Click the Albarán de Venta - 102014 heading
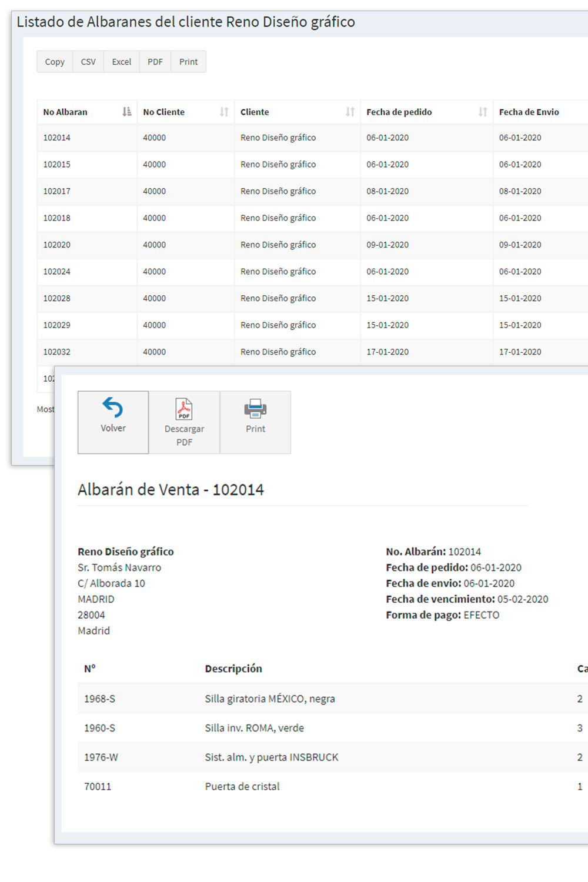The width and height of the screenshot is (588, 882). 171,489
